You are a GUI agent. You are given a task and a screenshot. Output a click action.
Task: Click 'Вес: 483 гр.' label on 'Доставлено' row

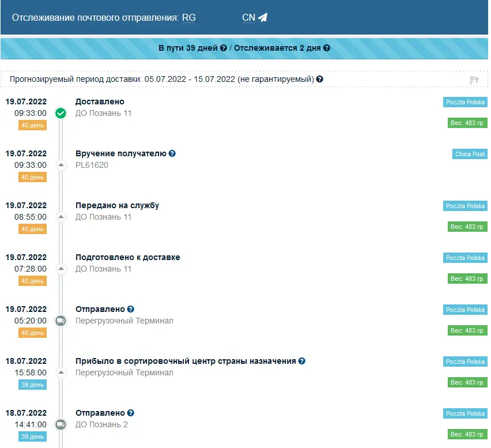[x=467, y=123]
